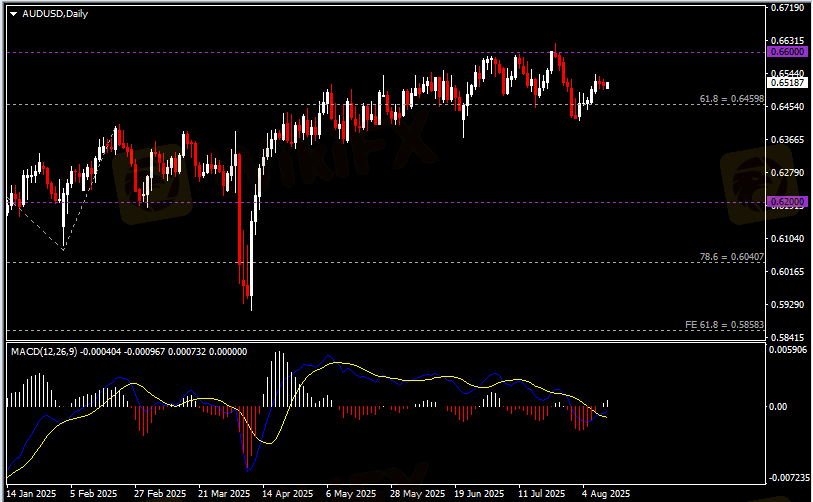Click the MACD(12,26,9) indicator label

(46, 351)
